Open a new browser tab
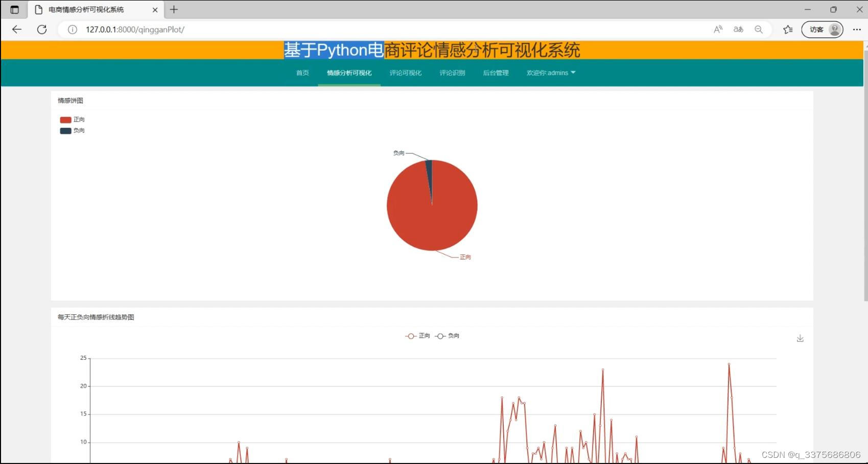 click(174, 9)
